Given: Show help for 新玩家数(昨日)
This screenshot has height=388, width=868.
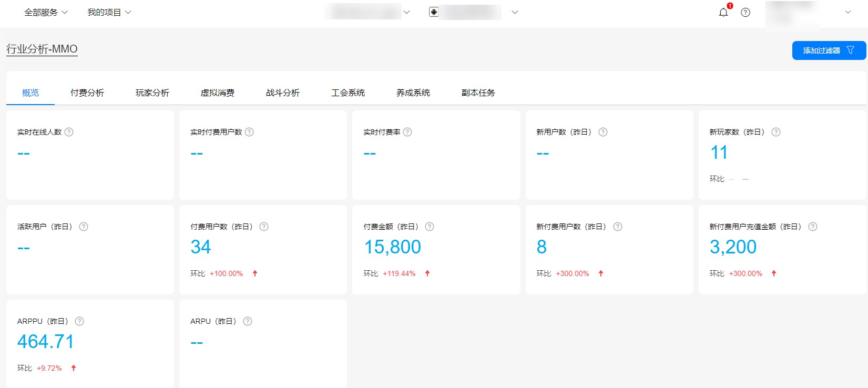Looking at the screenshot, I should point(776,132).
